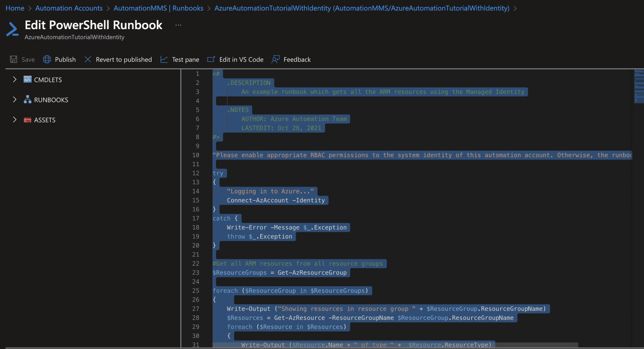Click the CMDLETS code icon in sidebar
644x349 pixels.
(28, 79)
